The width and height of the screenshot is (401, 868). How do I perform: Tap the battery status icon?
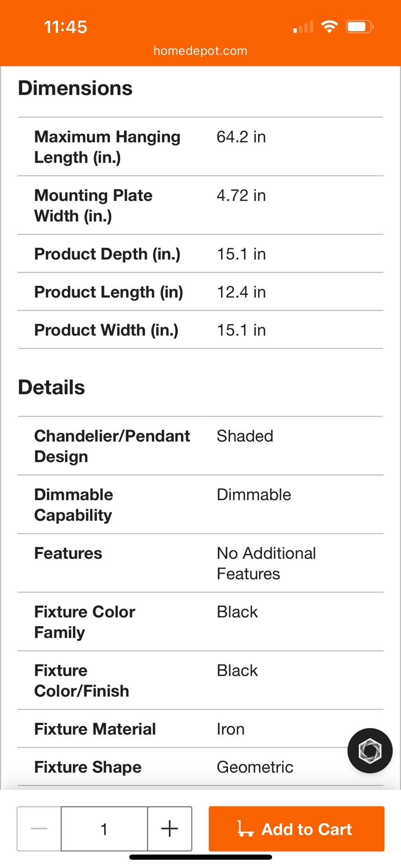click(359, 27)
